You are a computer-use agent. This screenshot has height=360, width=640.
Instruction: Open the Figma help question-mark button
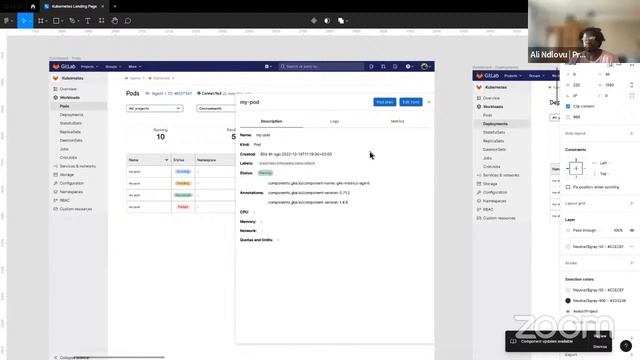click(x=626, y=346)
